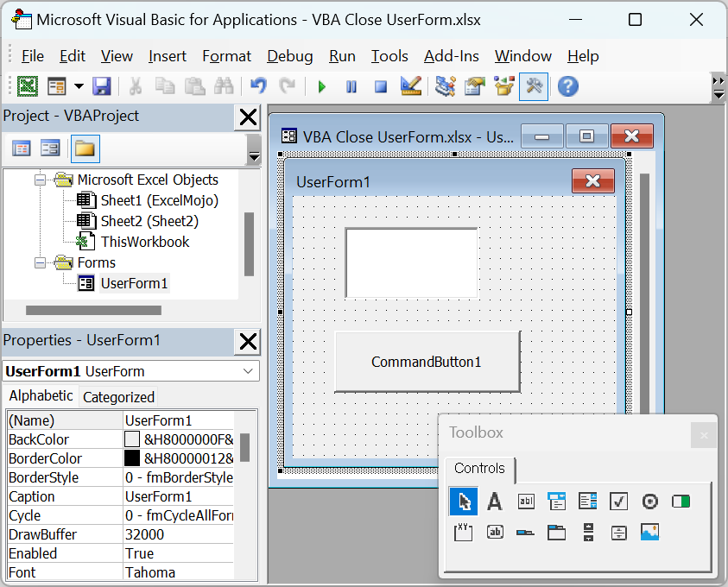Click the Cut scissors icon

(135, 86)
